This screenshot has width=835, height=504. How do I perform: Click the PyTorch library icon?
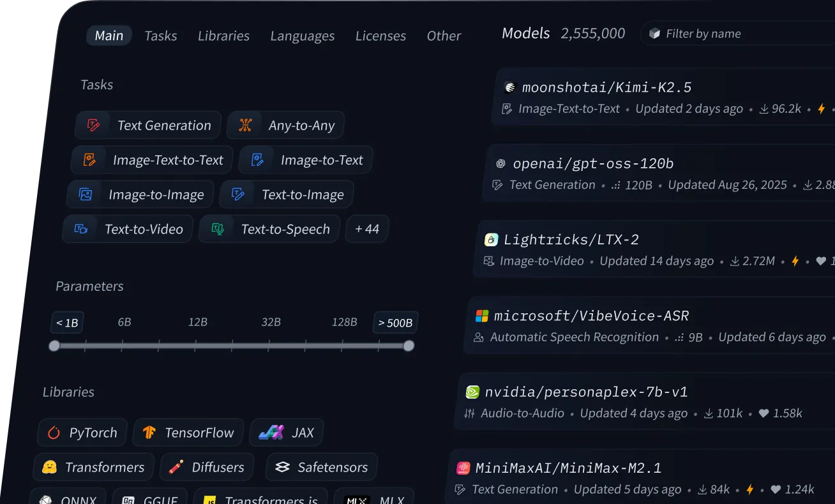(54, 433)
